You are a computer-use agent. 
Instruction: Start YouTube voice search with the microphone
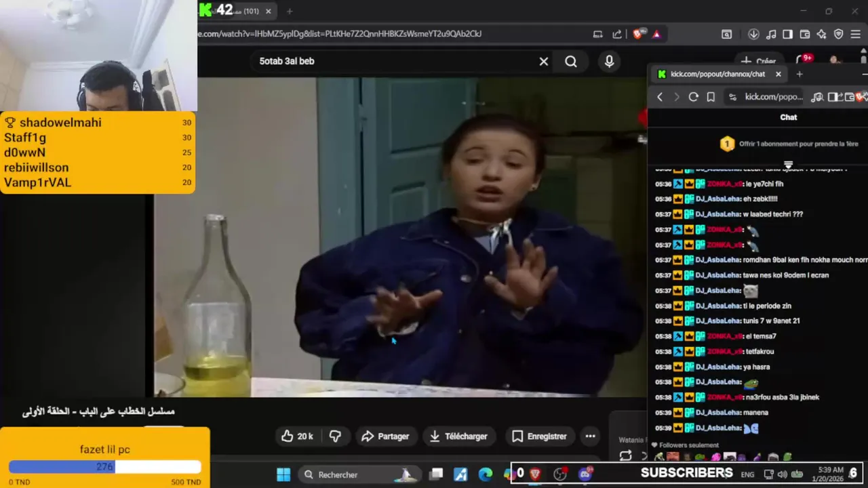tap(609, 62)
